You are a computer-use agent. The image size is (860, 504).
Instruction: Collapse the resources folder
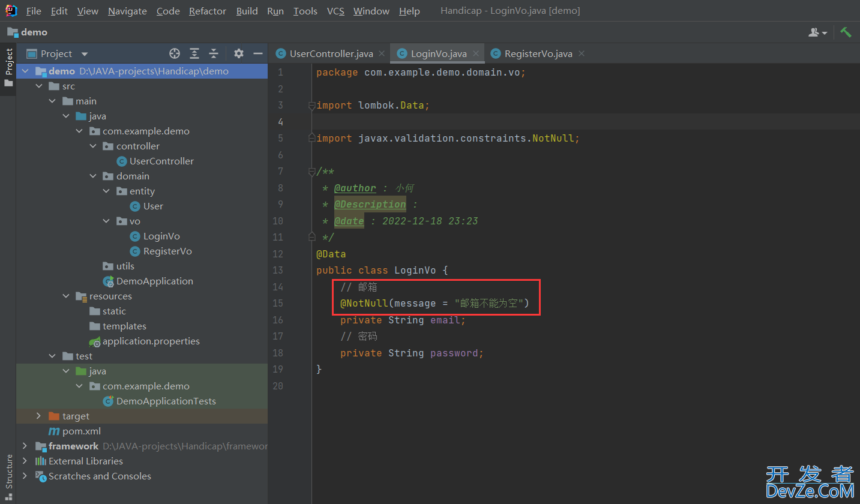click(x=66, y=296)
